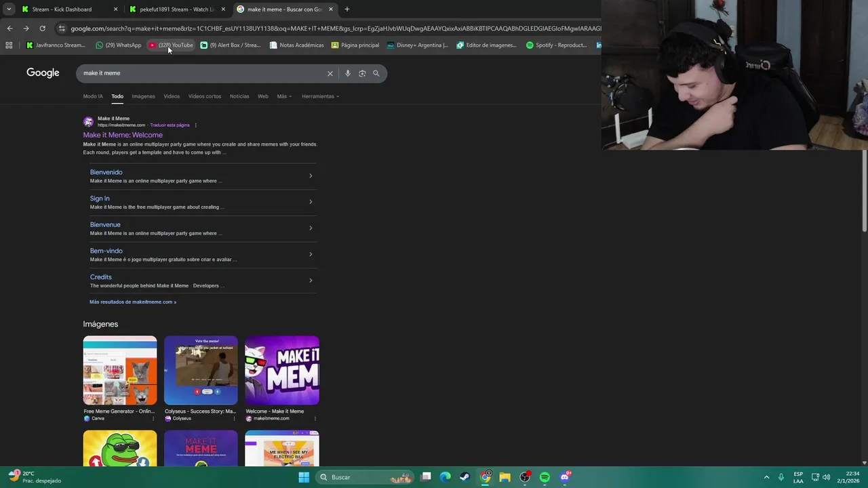The image size is (868, 488).
Task: Open the Sign In sitelink chevron
Action: point(311,202)
